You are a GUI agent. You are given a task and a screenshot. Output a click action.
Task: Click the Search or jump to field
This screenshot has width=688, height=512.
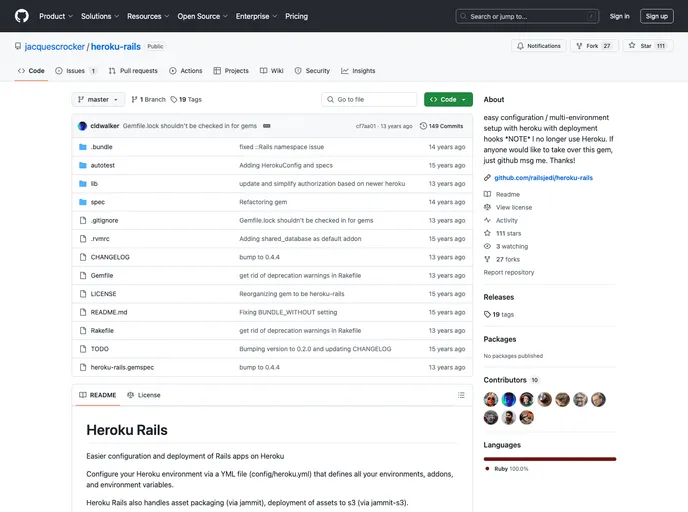coord(527,16)
